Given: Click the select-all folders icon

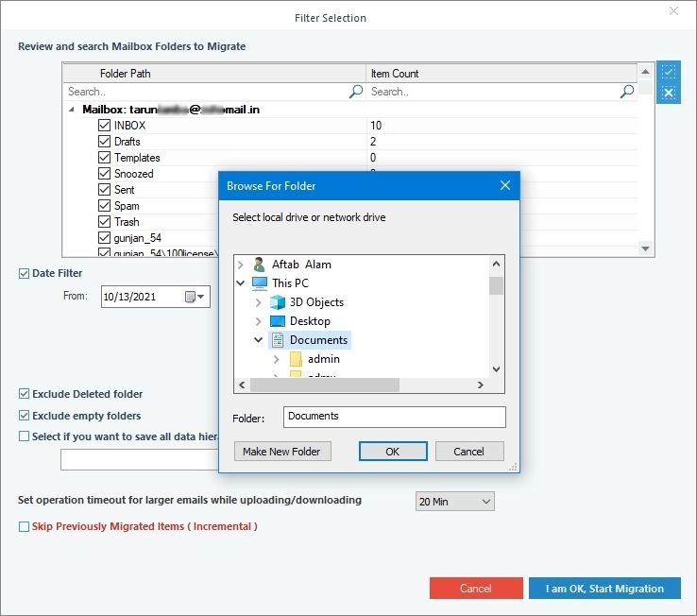Looking at the screenshot, I should 668,72.
